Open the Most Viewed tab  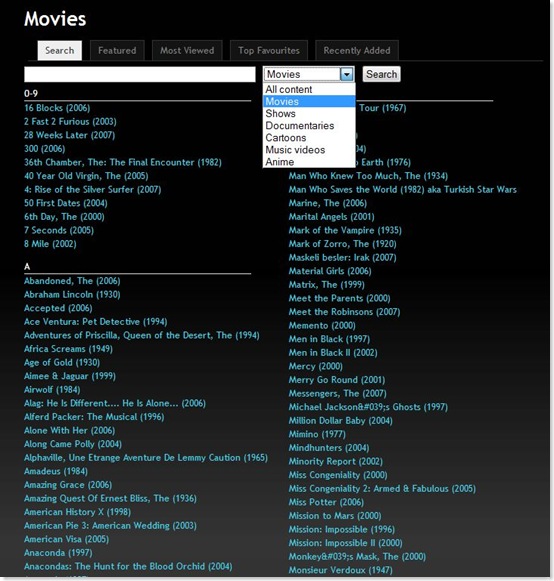coord(187,50)
